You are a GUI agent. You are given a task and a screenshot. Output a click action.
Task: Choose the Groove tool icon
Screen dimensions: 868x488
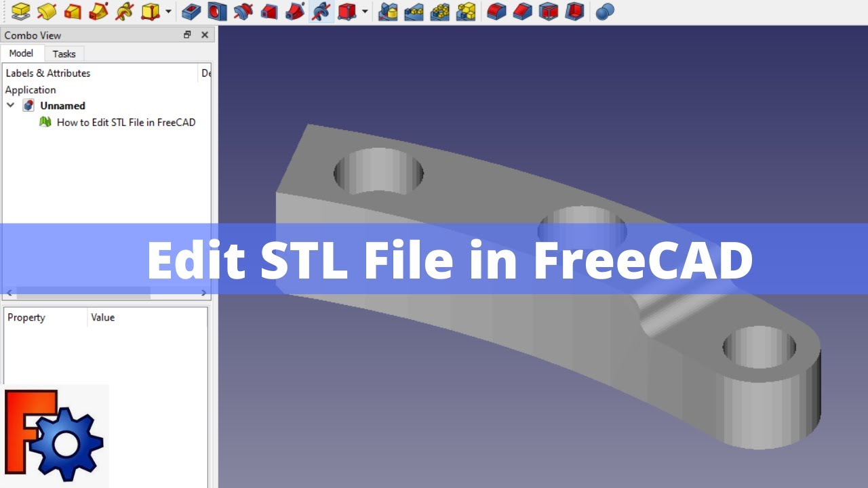coord(243,12)
